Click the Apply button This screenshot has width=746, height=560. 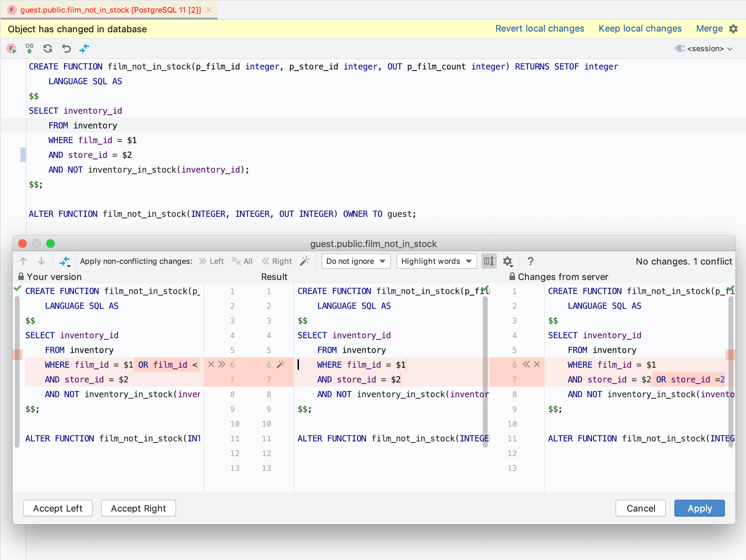(699, 508)
